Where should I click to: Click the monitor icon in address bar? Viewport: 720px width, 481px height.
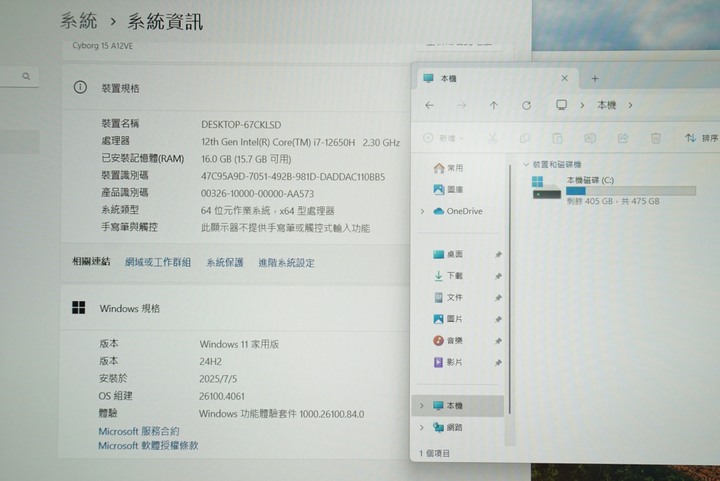click(x=561, y=105)
